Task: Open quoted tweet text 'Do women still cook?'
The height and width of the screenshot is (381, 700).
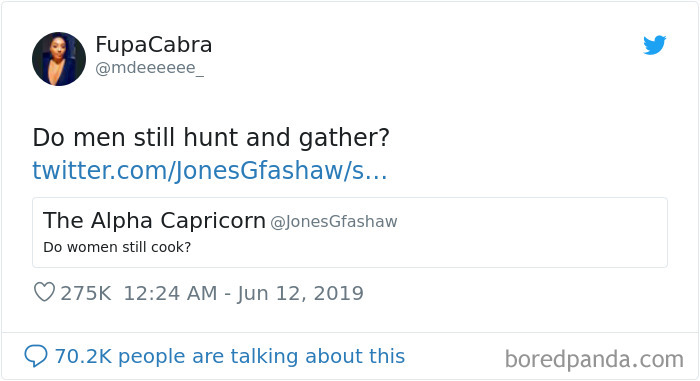Action: (x=117, y=247)
